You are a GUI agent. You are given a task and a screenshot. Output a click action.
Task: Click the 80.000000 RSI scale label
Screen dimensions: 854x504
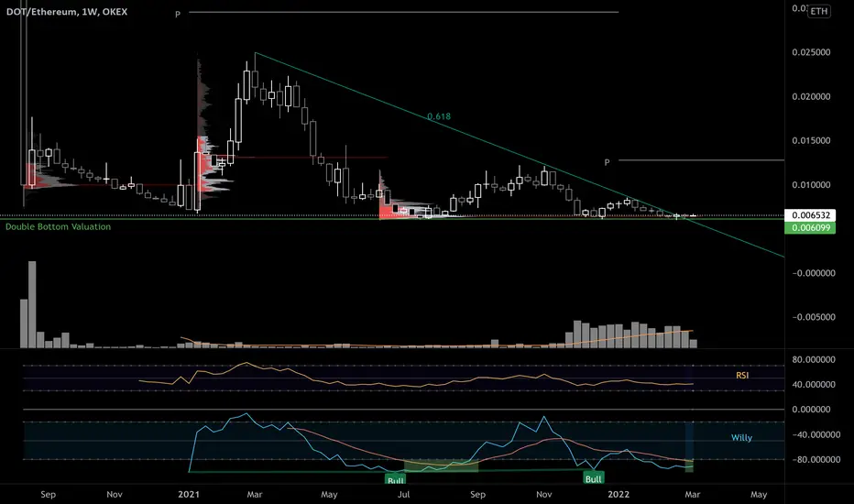pyautogui.click(x=813, y=359)
